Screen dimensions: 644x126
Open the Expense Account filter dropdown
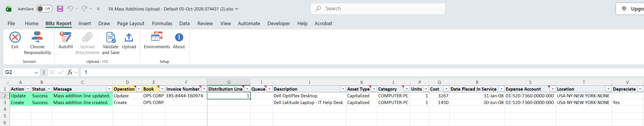[x=553, y=89]
